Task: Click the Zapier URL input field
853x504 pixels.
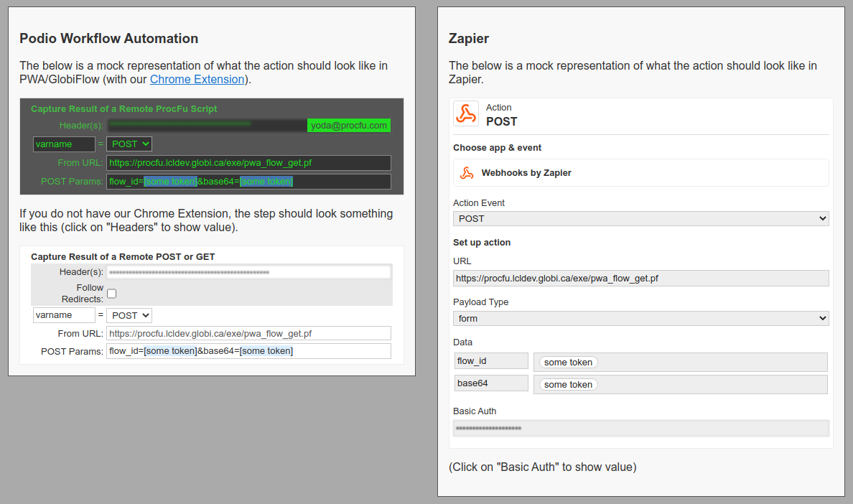Action: (640, 279)
